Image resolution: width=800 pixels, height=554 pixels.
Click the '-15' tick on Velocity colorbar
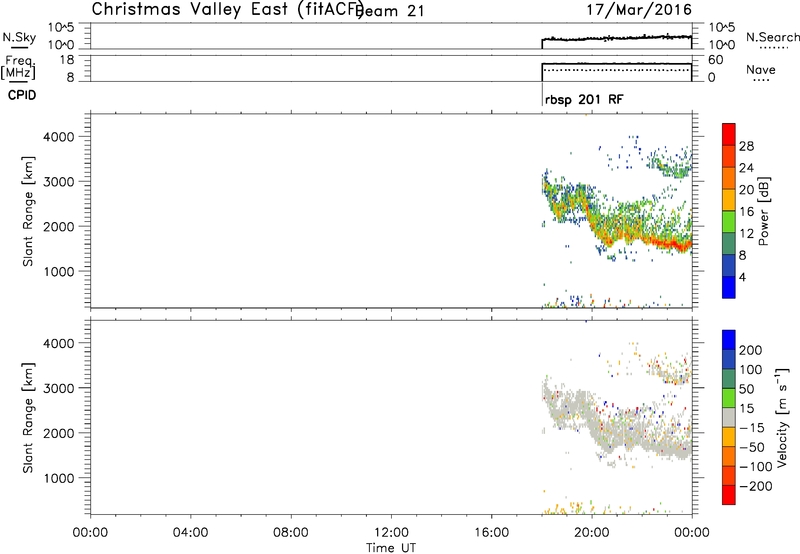[752, 428]
